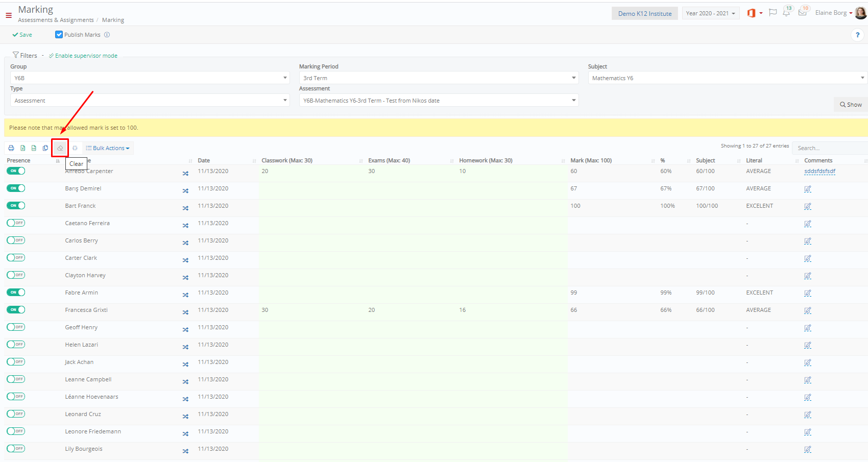
Task: Click shuffle icon for Bart Franck
Action: point(185,208)
